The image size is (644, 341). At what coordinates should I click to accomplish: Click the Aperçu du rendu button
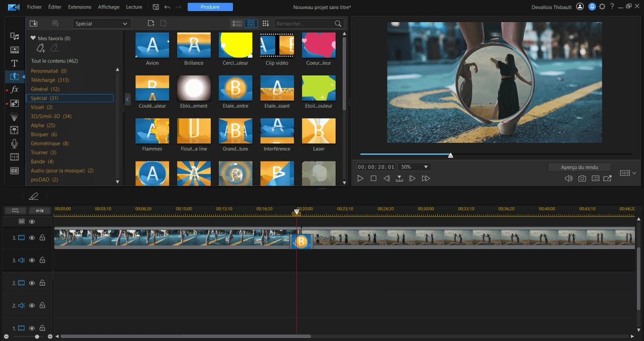pyautogui.click(x=579, y=167)
